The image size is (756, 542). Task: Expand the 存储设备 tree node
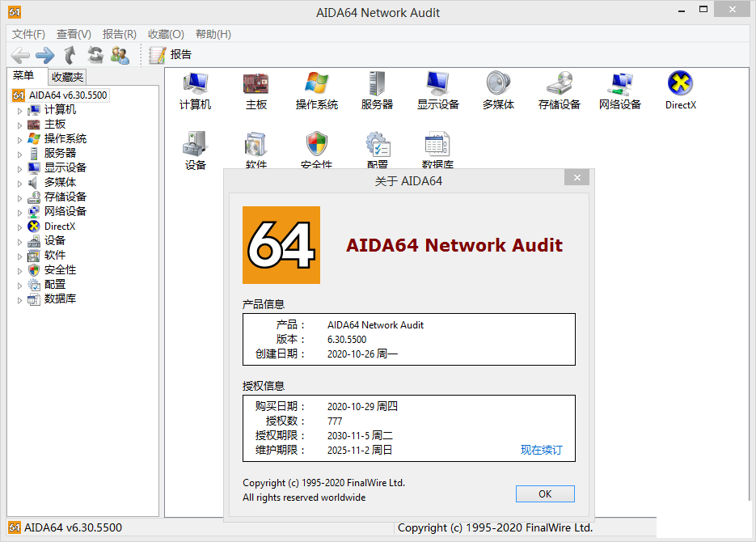[19, 197]
